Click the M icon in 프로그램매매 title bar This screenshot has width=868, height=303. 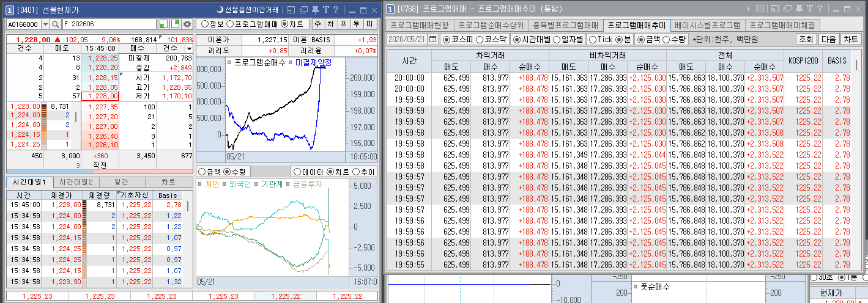point(759,9)
